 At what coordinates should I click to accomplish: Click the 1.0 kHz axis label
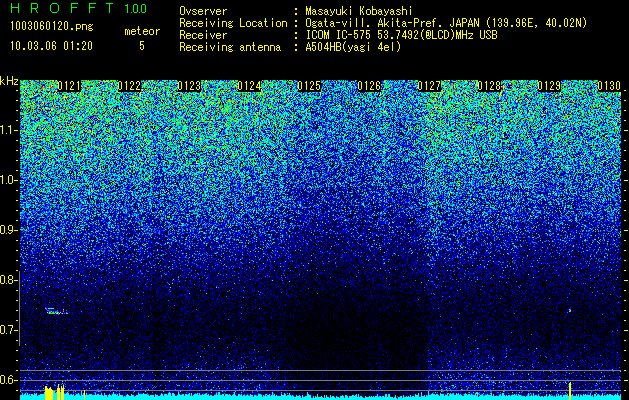point(7,181)
